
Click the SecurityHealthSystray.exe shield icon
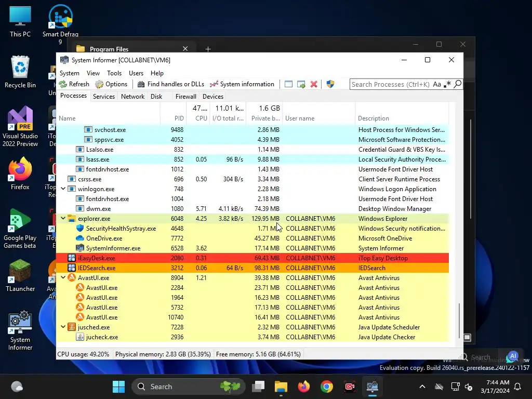pos(79,229)
